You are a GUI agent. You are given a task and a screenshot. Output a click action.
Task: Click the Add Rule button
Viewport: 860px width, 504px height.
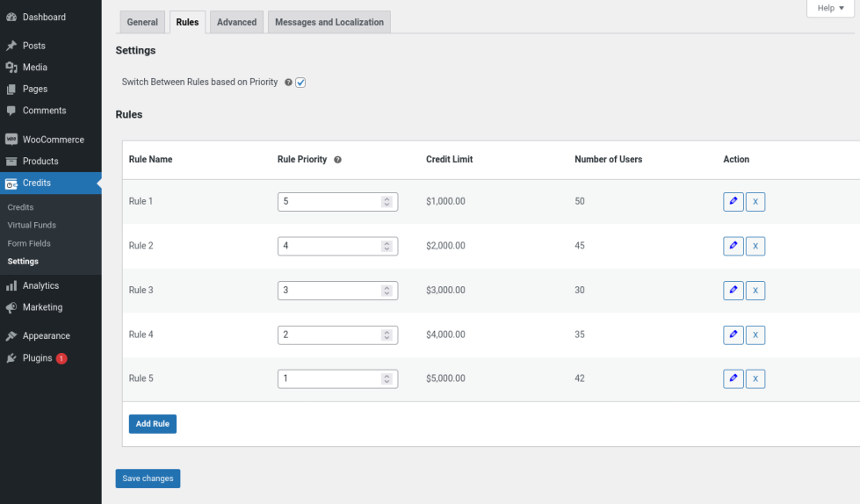pyautogui.click(x=152, y=424)
